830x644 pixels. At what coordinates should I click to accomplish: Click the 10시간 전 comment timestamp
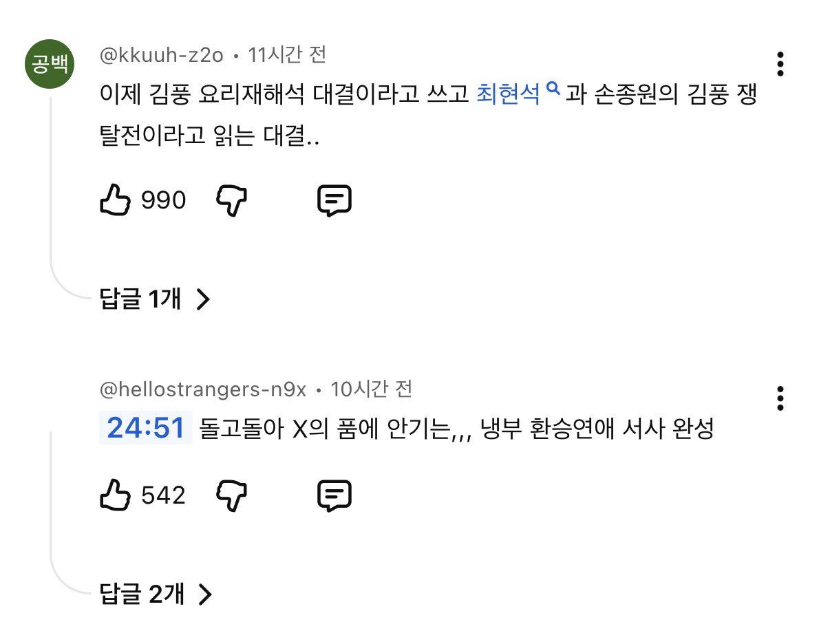(371, 389)
